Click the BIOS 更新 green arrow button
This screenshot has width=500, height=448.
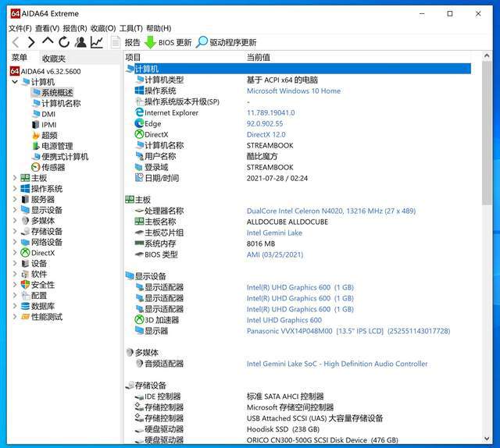167,42
